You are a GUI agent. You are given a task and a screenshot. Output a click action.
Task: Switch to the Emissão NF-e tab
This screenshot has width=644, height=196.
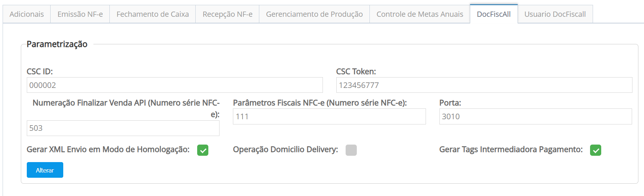[x=80, y=14]
